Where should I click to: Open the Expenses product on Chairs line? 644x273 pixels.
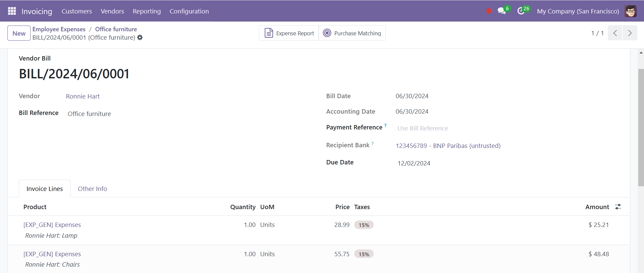click(52, 254)
